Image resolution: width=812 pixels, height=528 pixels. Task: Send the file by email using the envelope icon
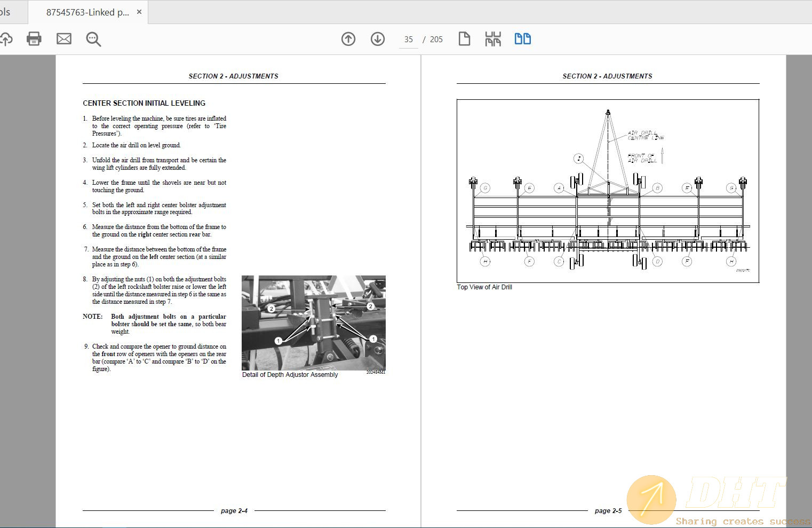[64, 39]
